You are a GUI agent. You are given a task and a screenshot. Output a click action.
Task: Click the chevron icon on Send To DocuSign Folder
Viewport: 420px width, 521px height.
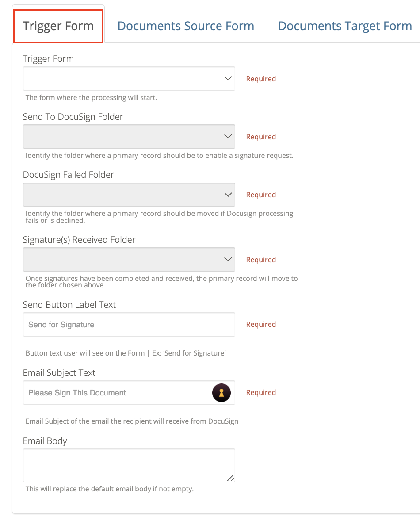(x=228, y=136)
